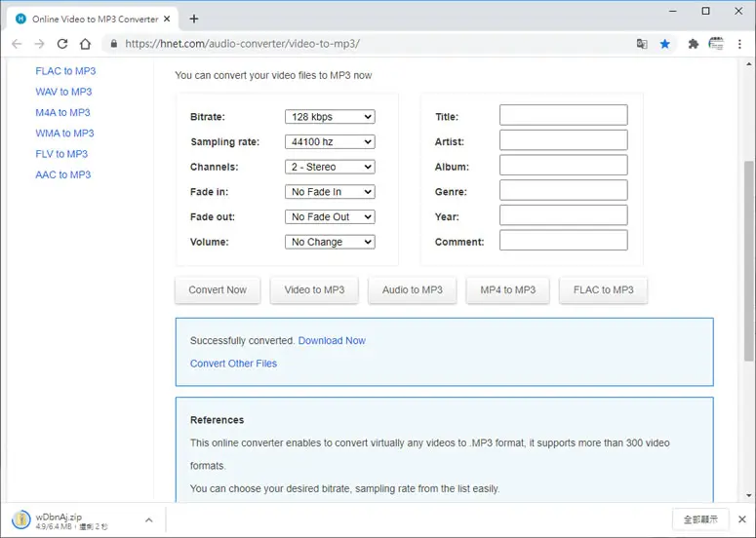Reload the page with the refresh icon

[62, 44]
